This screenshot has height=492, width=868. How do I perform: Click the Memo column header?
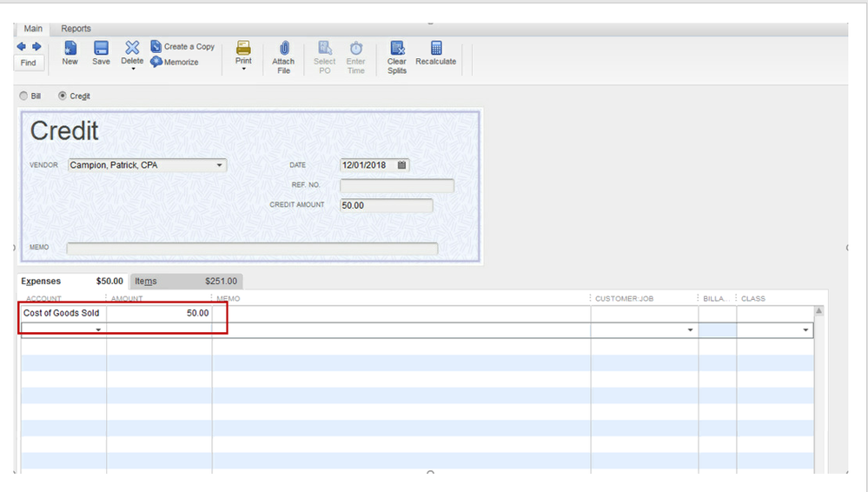tap(228, 299)
